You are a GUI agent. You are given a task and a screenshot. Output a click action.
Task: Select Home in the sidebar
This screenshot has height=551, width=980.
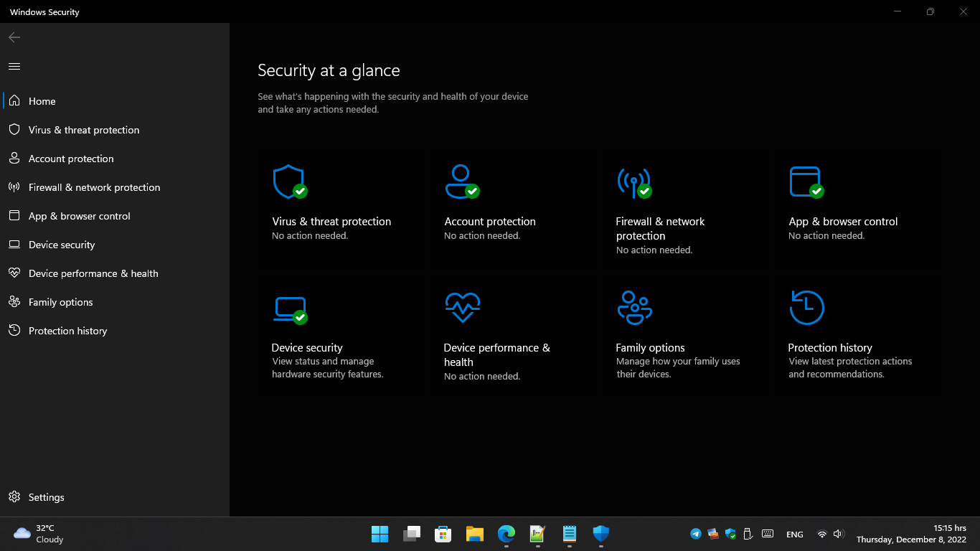pyautogui.click(x=115, y=101)
